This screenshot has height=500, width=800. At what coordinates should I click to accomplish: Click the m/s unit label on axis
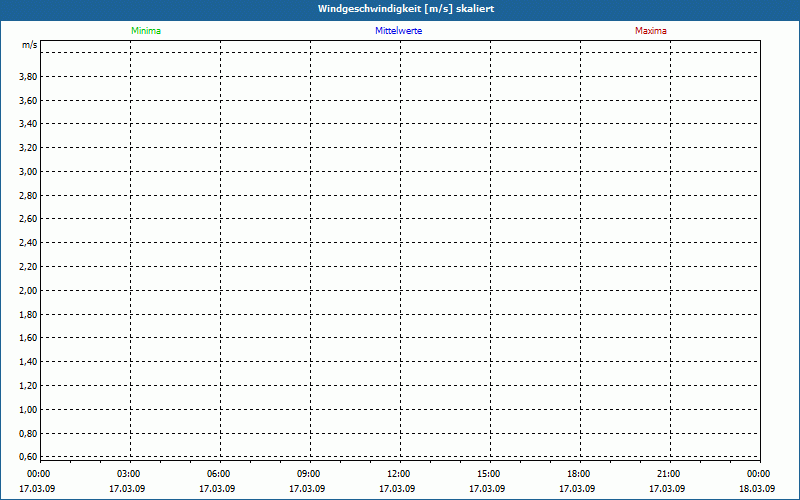[x=30, y=45]
